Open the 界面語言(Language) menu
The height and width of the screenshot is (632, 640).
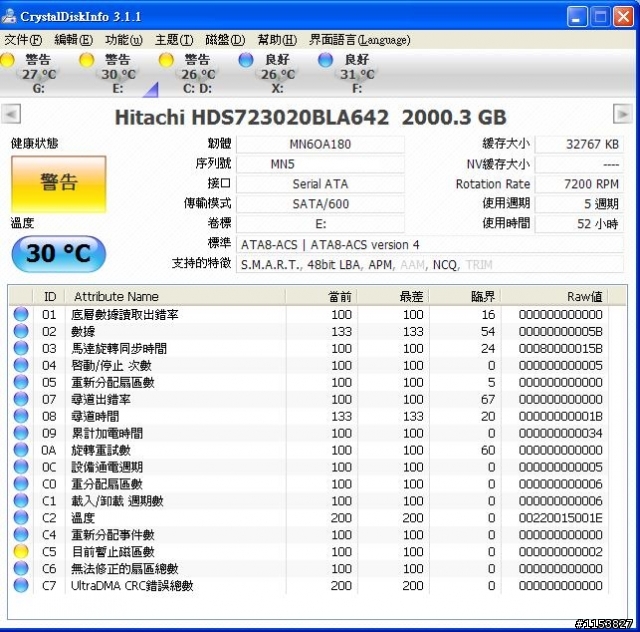359,40
